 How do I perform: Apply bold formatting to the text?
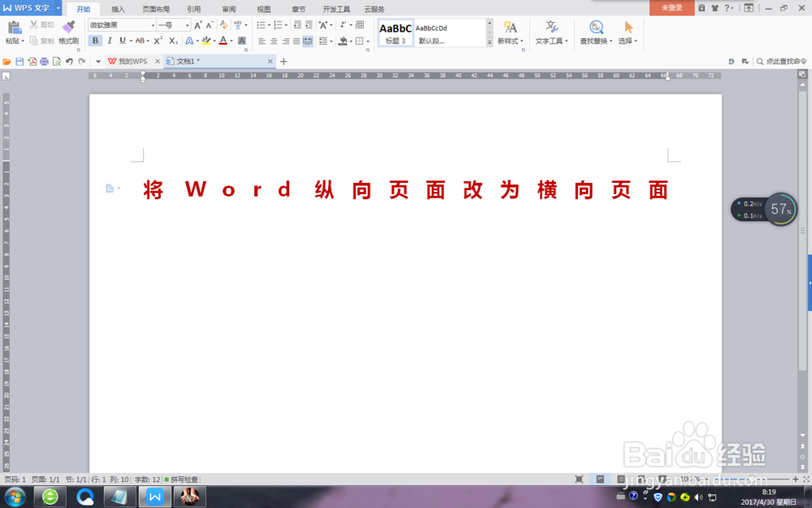(94, 40)
